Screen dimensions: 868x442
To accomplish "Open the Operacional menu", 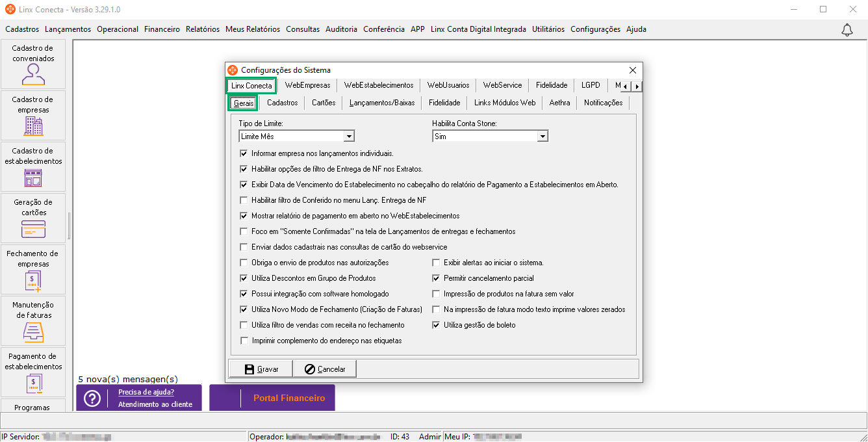I will point(118,29).
